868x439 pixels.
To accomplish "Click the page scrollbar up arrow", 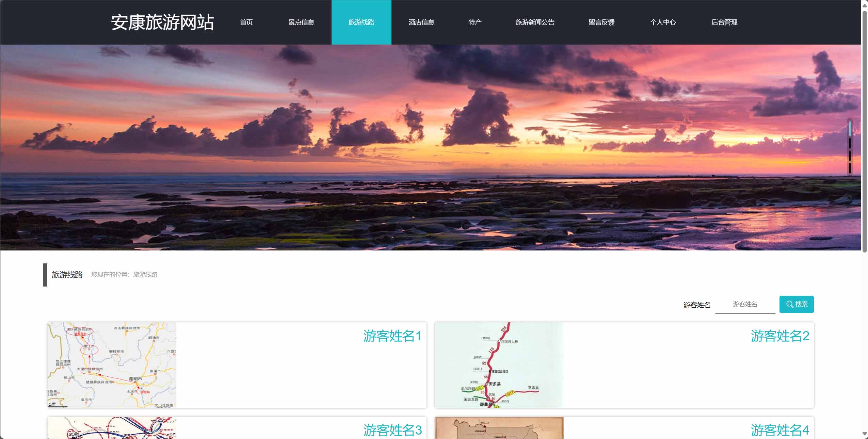I will (865, 5).
